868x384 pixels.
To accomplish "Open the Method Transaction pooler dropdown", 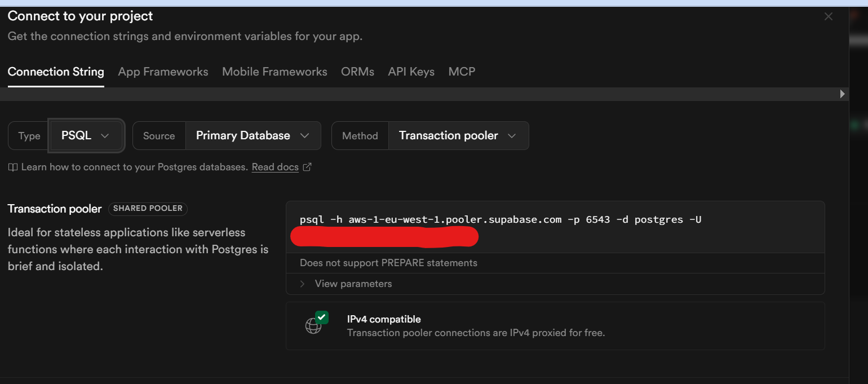I will coord(457,136).
